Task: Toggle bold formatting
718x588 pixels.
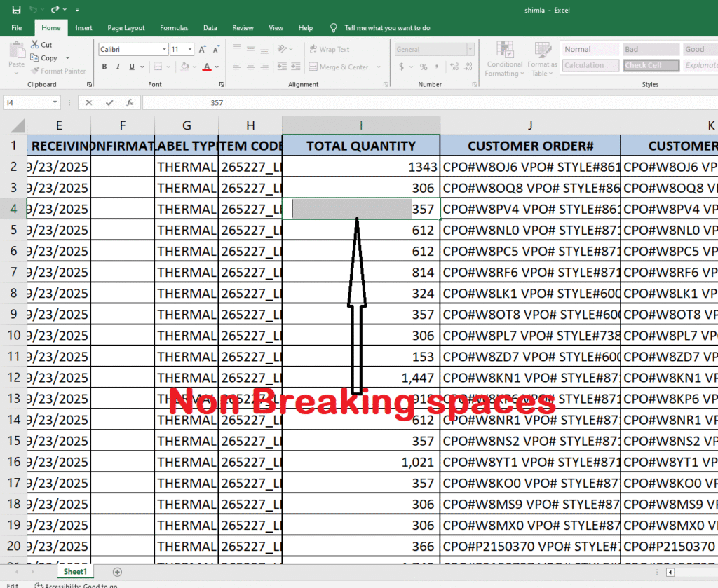Action: point(104,67)
